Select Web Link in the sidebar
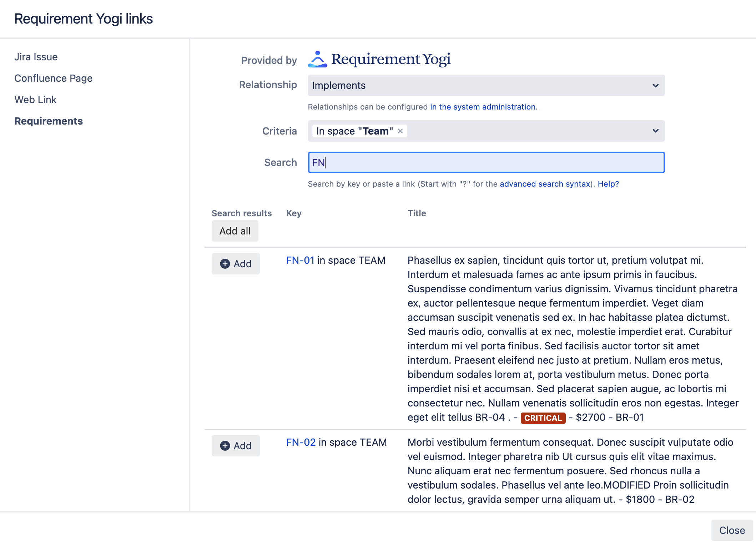756x546 pixels. pyautogui.click(x=35, y=100)
